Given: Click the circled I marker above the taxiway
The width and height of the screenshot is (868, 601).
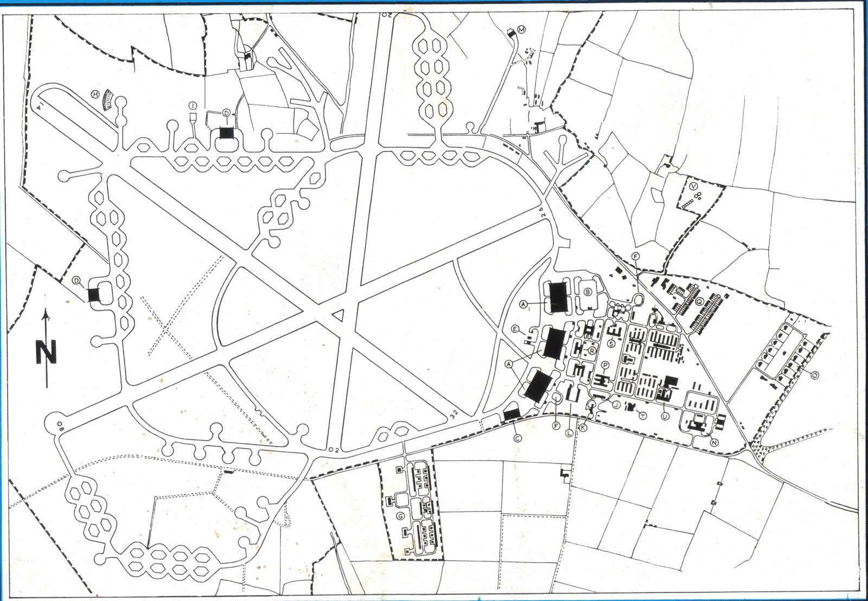Looking at the screenshot, I should pos(193,106).
